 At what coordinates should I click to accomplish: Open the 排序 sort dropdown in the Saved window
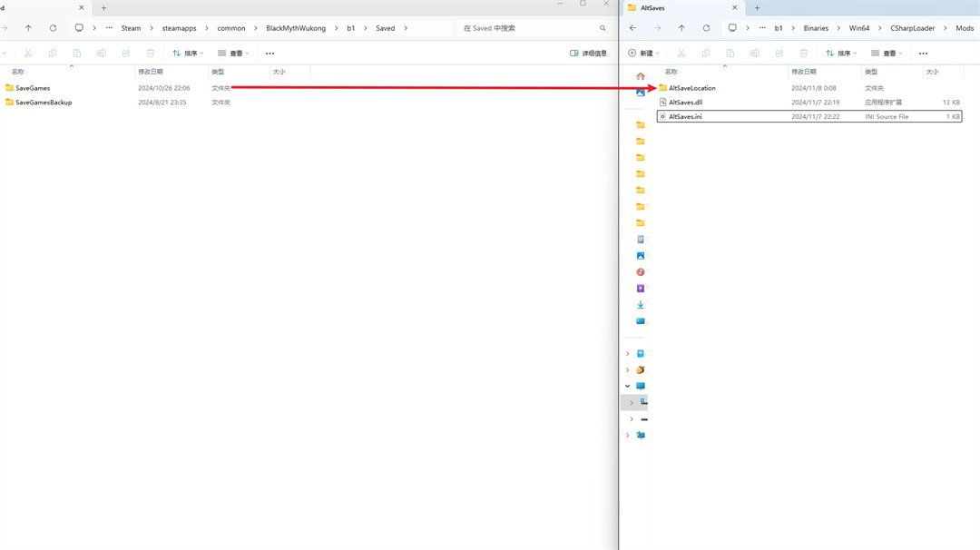coord(188,54)
